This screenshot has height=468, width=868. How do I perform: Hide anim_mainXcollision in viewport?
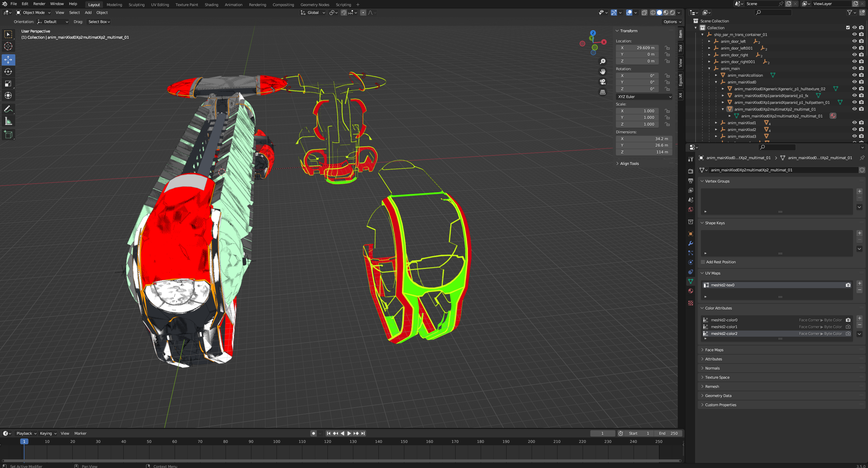click(x=854, y=75)
